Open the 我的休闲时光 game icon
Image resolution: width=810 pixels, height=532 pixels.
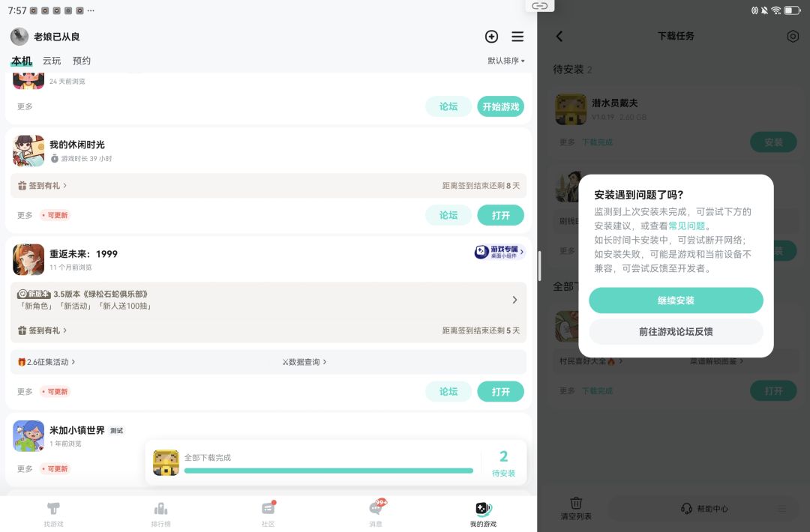click(x=28, y=151)
